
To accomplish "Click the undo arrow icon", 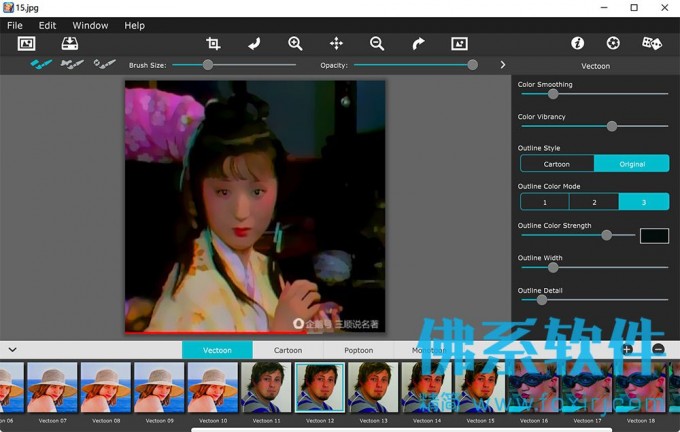I will click(x=254, y=43).
